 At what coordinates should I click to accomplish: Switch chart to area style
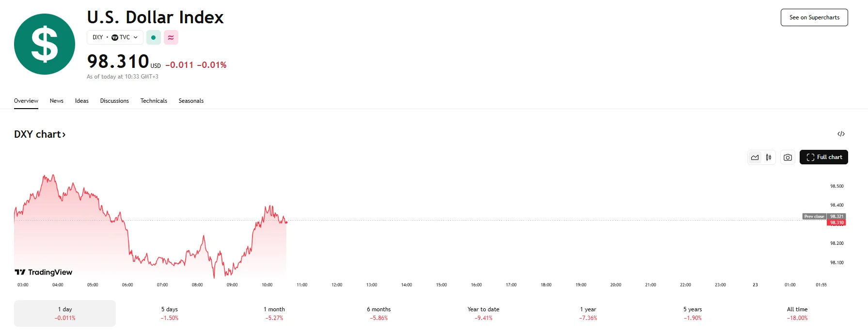(x=755, y=157)
